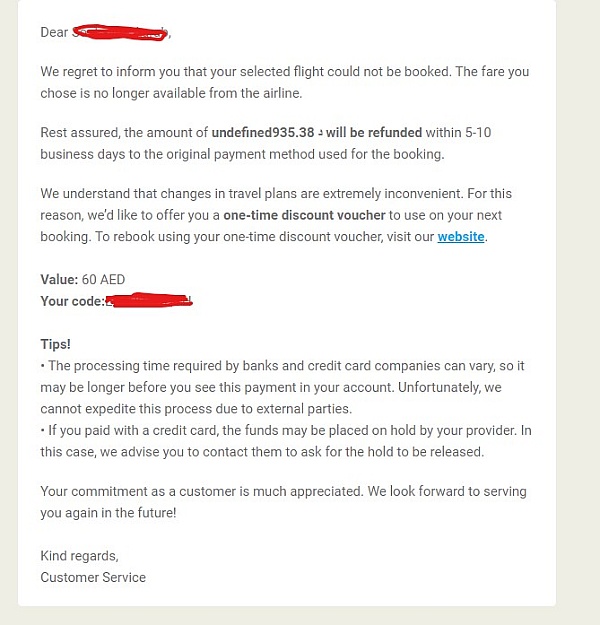Open the 'website' hyperlink

pyautogui.click(x=461, y=237)
